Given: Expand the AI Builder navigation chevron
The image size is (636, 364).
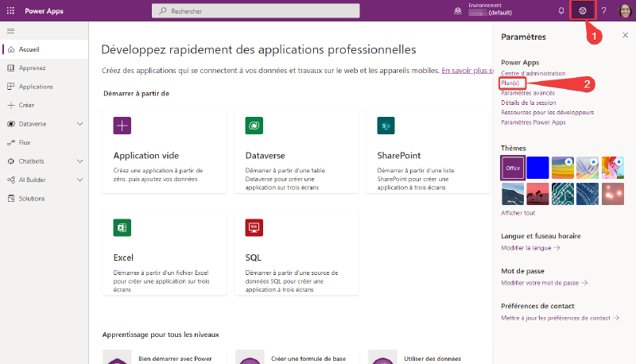Looking at the screenshot, I should click(x=80, y=180).
